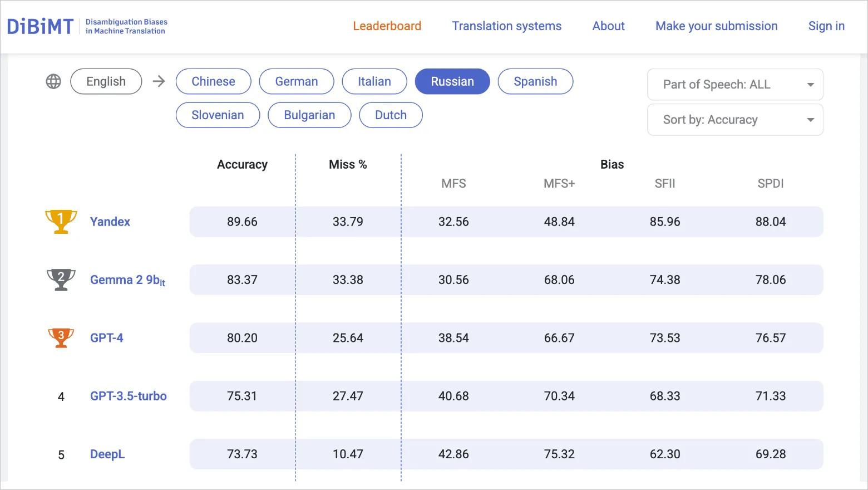
Task: Open the GPT-3.5-turbo system link
Action: [129, 396]
